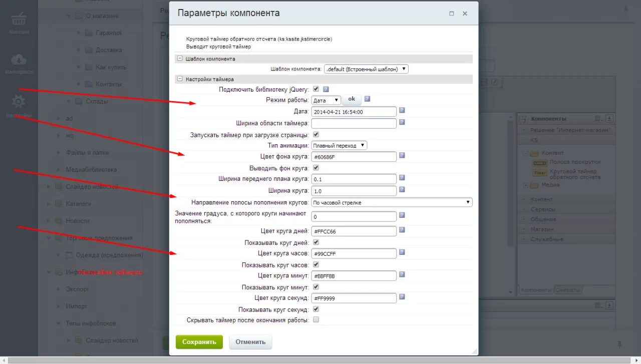Click help icon next to jQuery checkbox
This screenshot has width=641, height=364.
[x=326, y=89]
